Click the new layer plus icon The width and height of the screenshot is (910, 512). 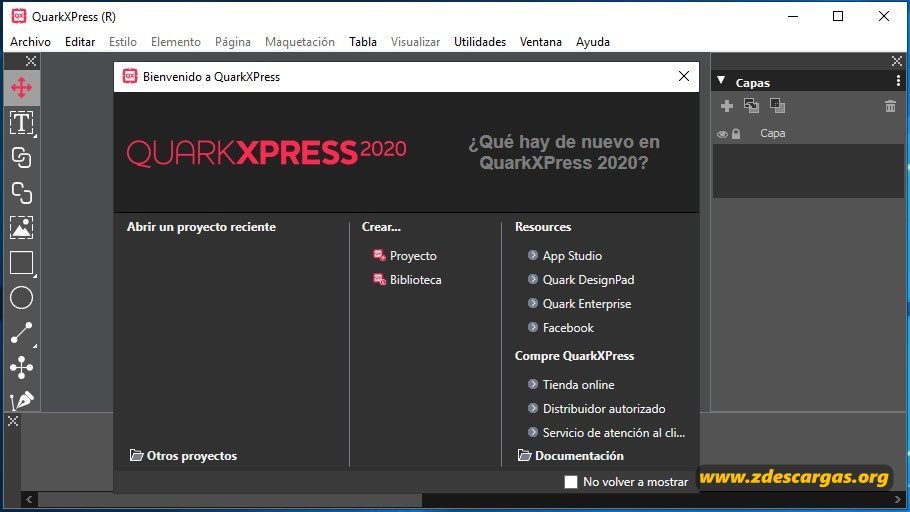[727, 106]
